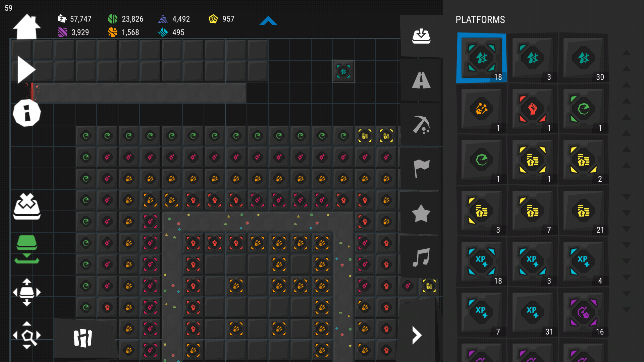Click the green layer-down icon
Image resolution: width=644 pixels, height=362 pixels.
coord(26,250)
